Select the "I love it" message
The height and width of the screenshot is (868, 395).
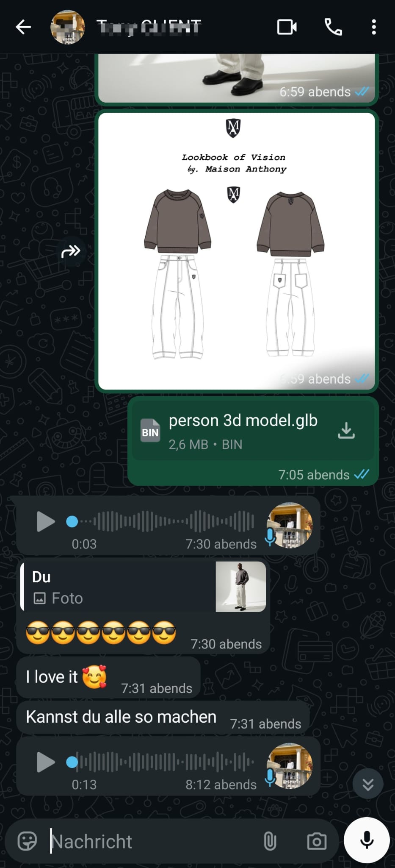pos(108,677)
